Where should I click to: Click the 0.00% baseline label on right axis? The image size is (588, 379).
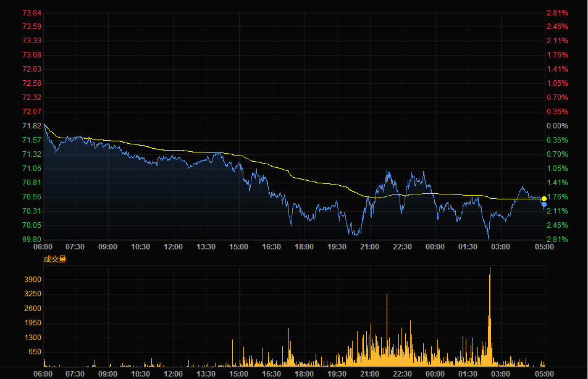coord(556,126)
